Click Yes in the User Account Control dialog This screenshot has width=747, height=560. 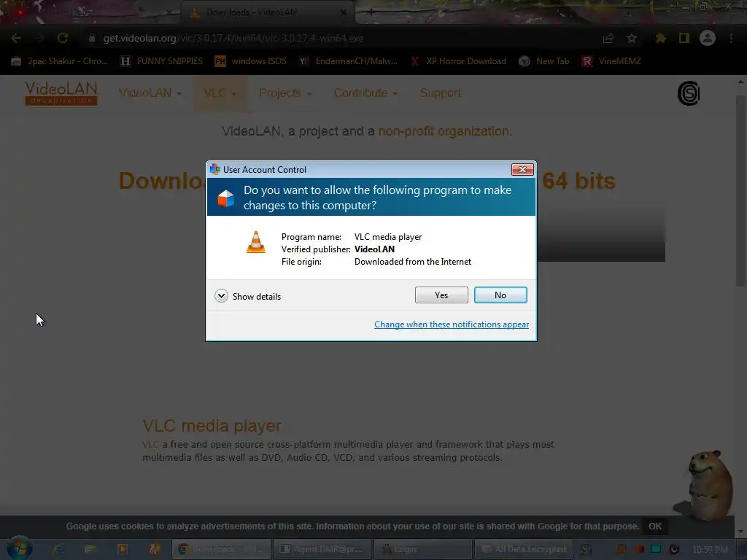[x=441, y=295]
